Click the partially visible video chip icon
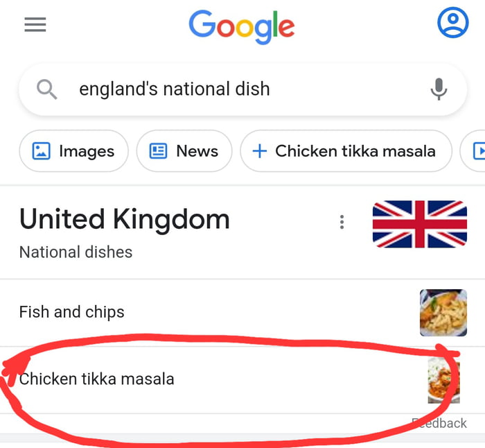The height and width of the screenshot is (448, 485). click(x=477, y=151)
